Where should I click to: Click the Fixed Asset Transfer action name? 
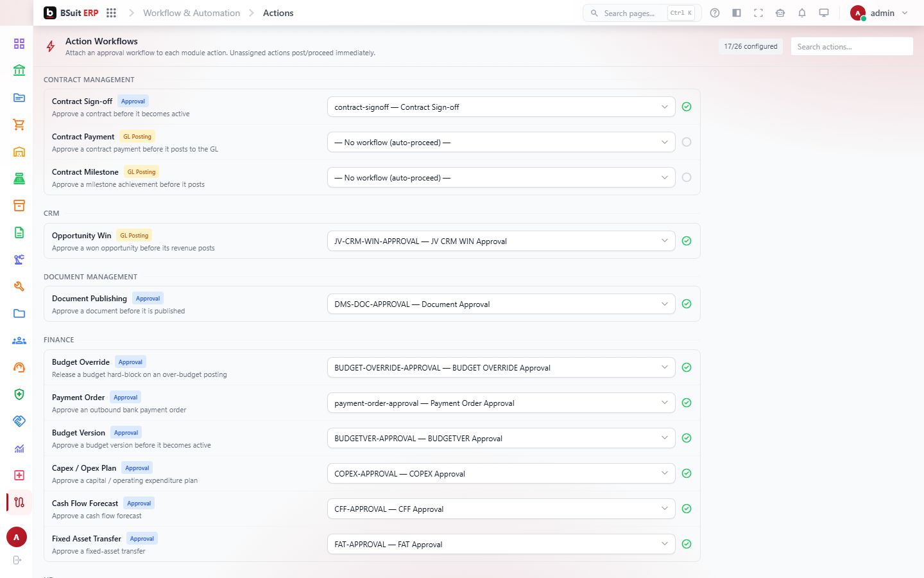[x=87, y=539]
